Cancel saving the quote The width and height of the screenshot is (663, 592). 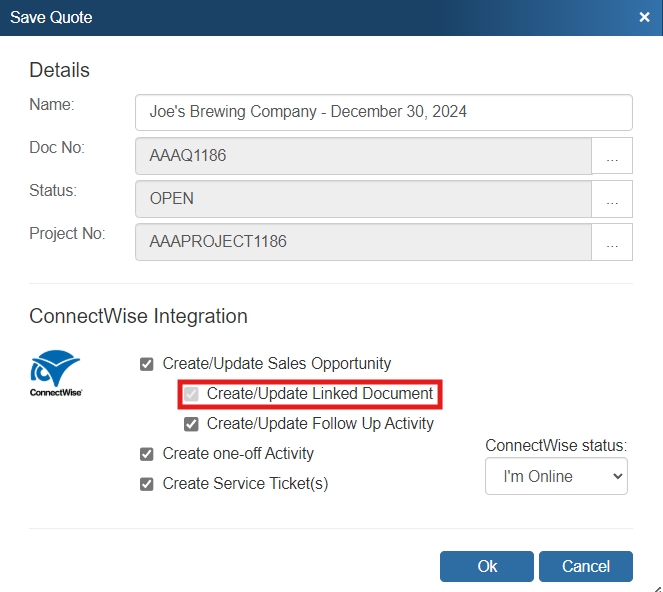pyautogui.click(x=585, y=566)
